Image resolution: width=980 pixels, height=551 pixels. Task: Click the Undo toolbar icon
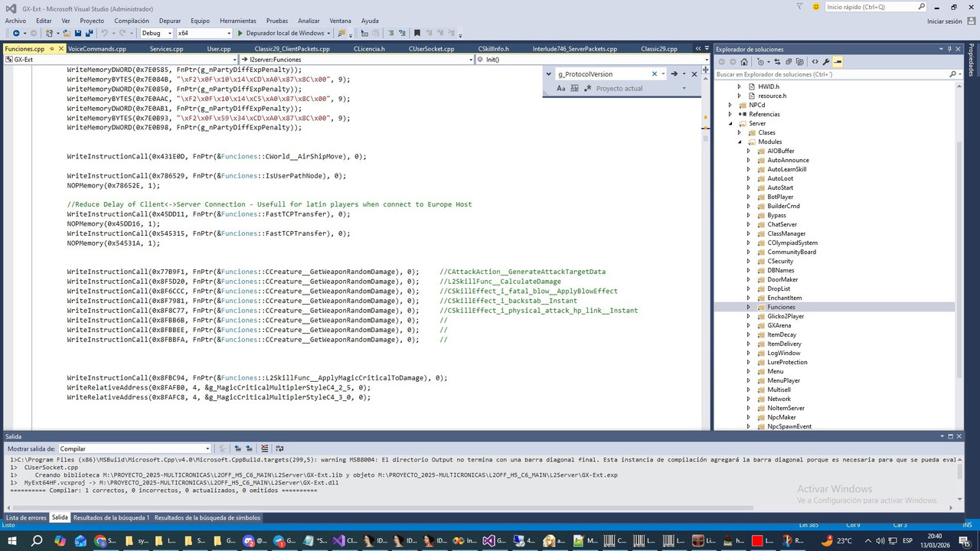click(x=104, y=33)
